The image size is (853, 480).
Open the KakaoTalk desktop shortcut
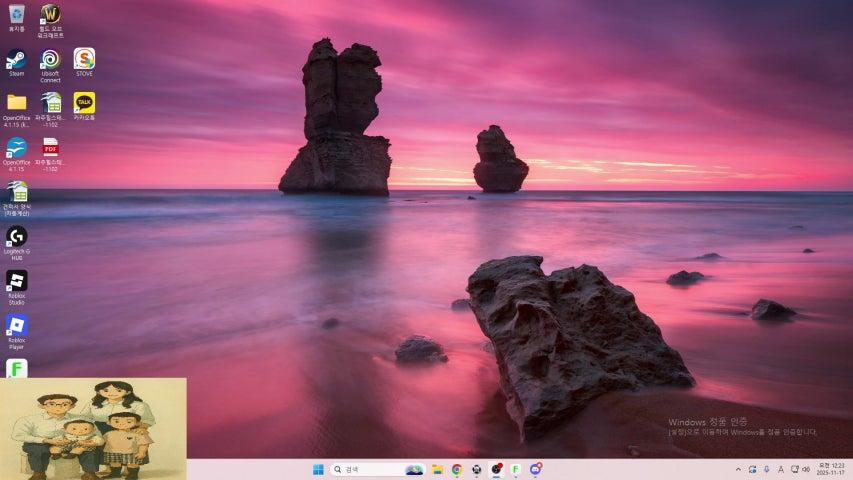click(x=84, y=103)
